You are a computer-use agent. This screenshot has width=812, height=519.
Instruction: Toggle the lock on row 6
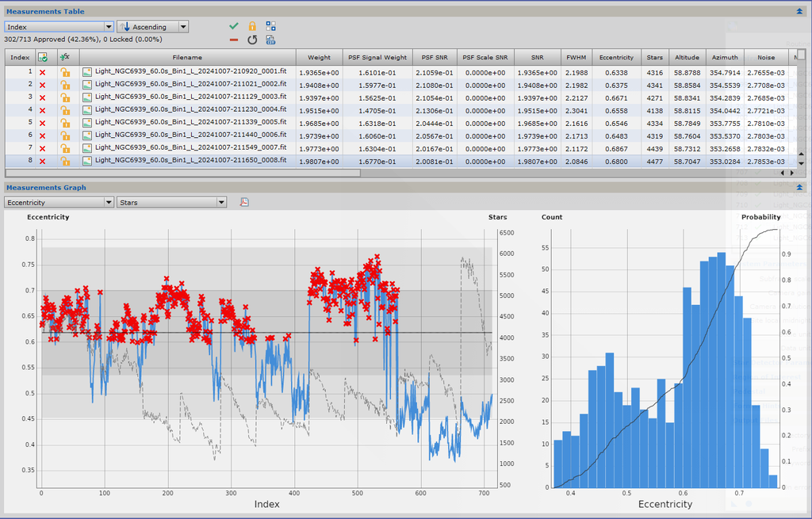pyautogui.click(x=65, y=135)
